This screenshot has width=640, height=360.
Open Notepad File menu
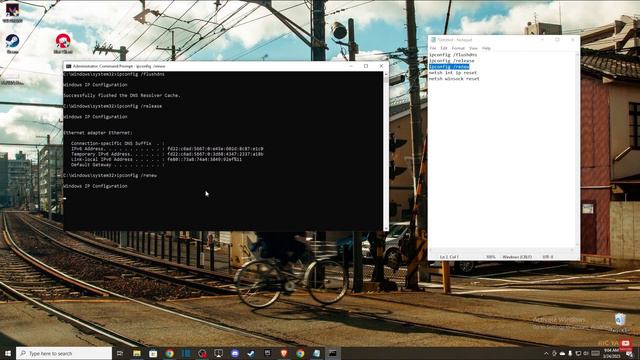(433, 48)
